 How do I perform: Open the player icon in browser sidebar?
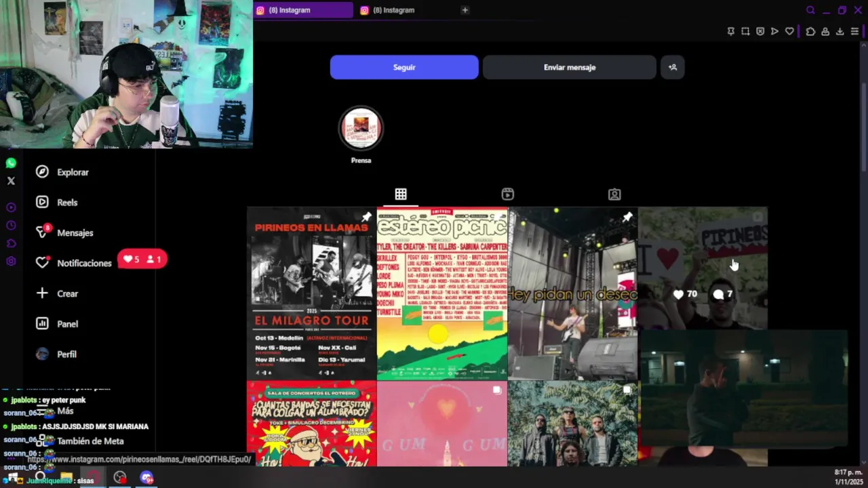11,207
